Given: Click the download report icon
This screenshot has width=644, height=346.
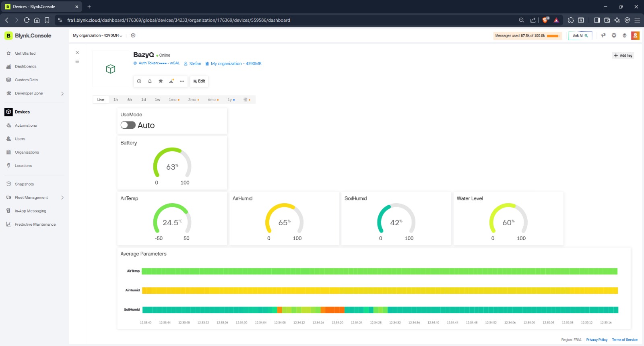Looking at the screenshot, I should pos(171,81).
